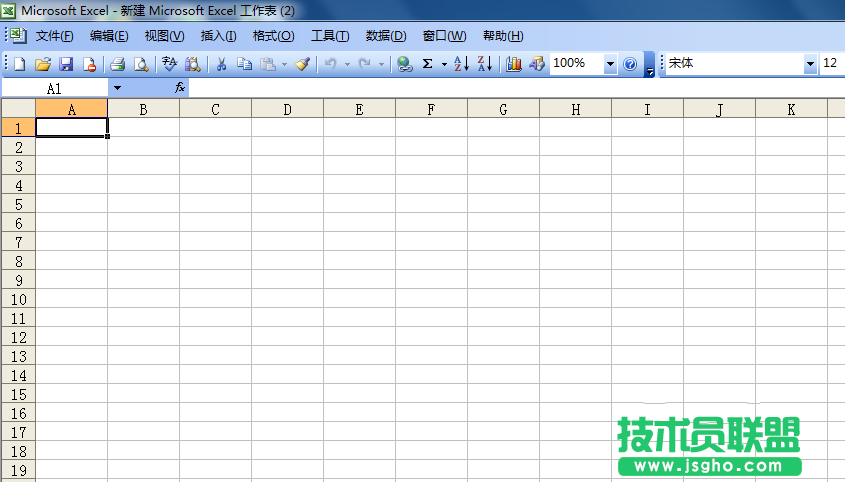Open the 100% zoom dropdown

pos(610,64)
